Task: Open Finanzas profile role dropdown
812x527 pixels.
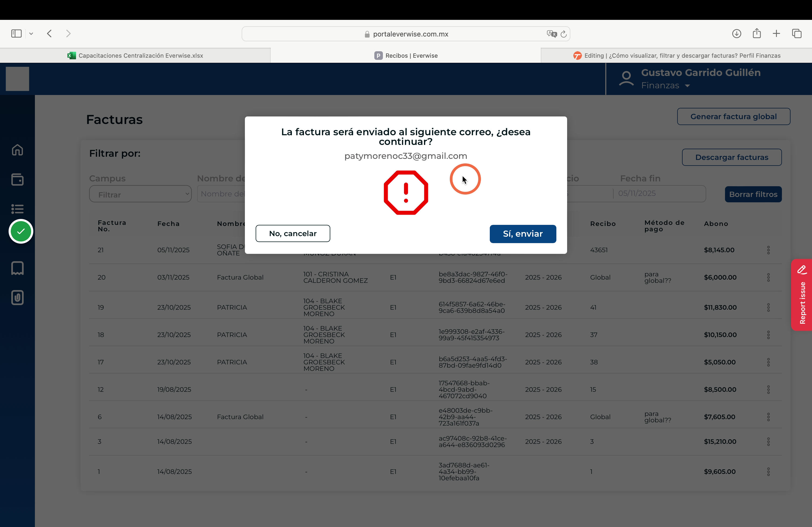Action: pos(665,86)
